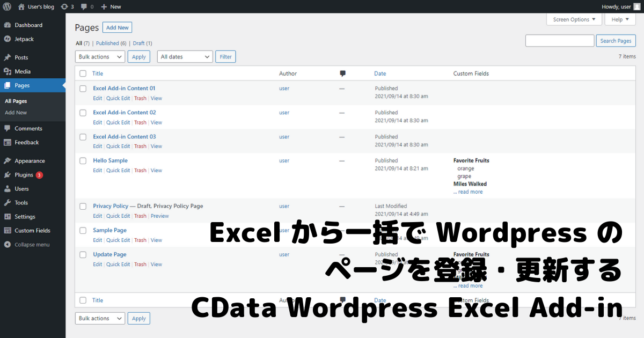This screenshot has height=338, width=644.
Task: Click the Add New button beside Pages heading
Action: point(117,27)
